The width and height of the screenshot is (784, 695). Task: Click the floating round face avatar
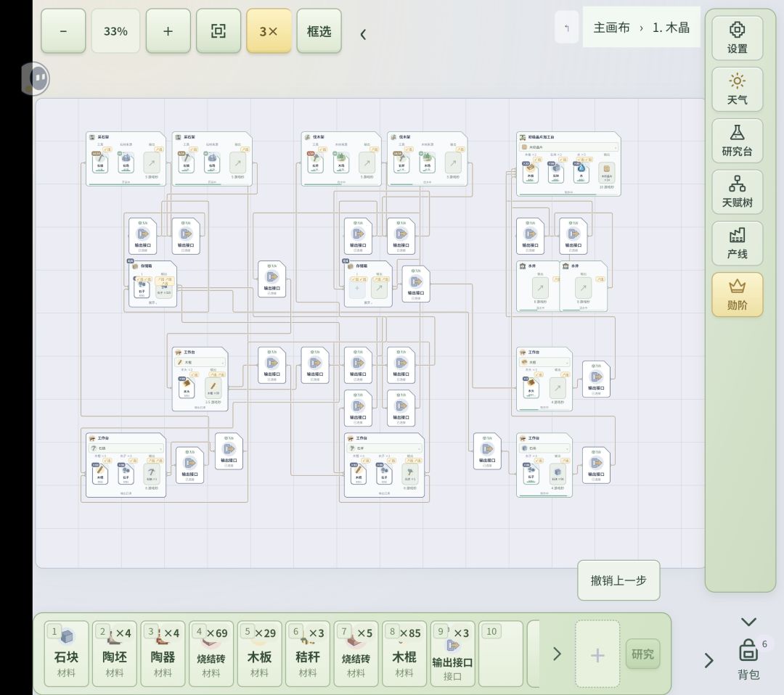pyautogui.click(x=36, y=78)
